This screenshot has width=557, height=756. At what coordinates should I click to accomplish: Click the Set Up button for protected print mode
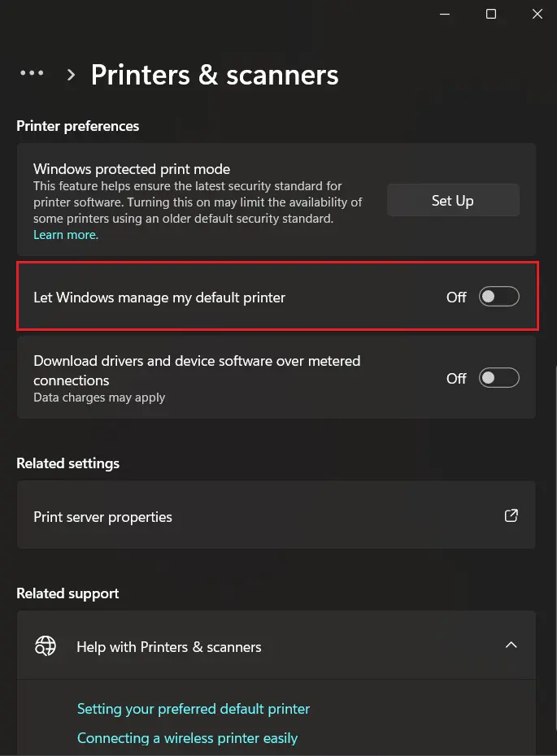click(453, 200)
